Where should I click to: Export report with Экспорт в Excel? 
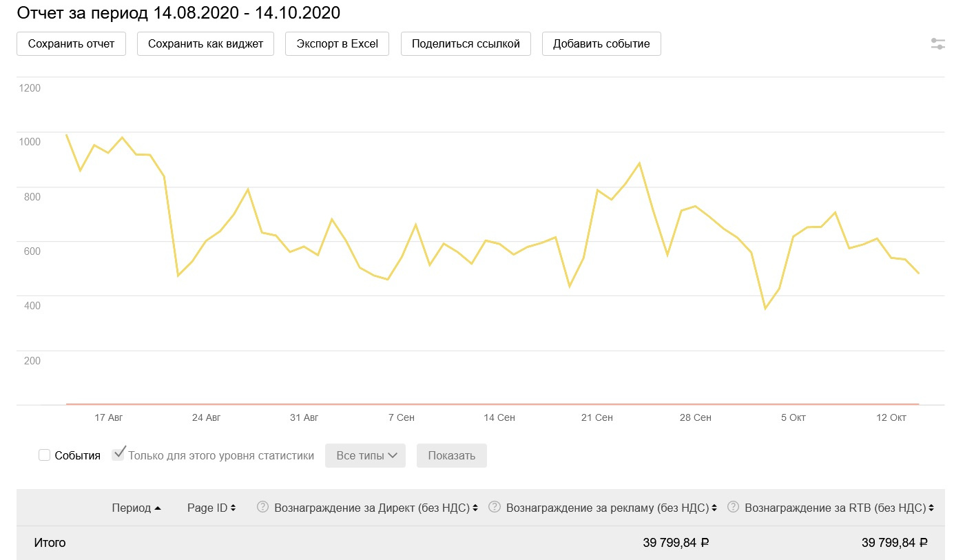337,44
